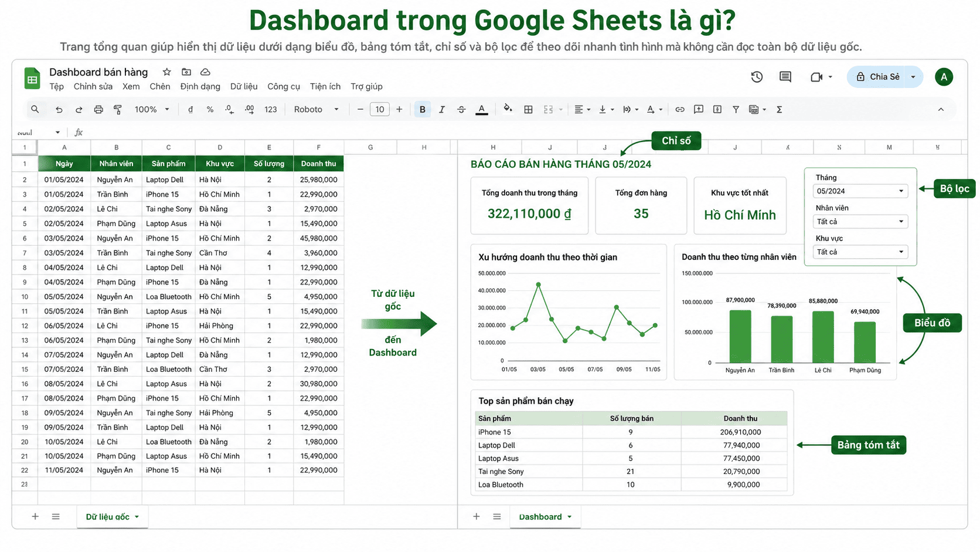The image size is (980, 552).
Task: Open the Tháng 05/2024 filter dropdown
Action: click(860, 191)
